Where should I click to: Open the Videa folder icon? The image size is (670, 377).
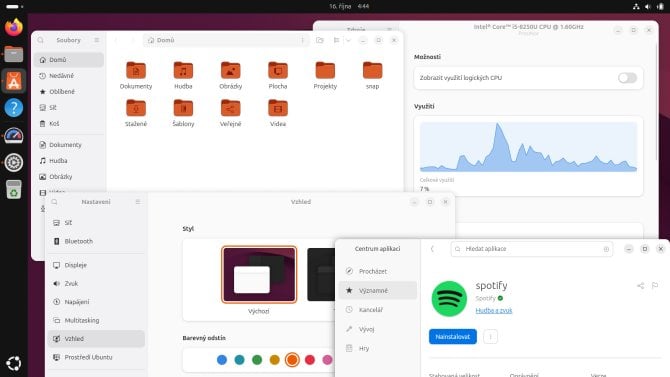point(278,108)
